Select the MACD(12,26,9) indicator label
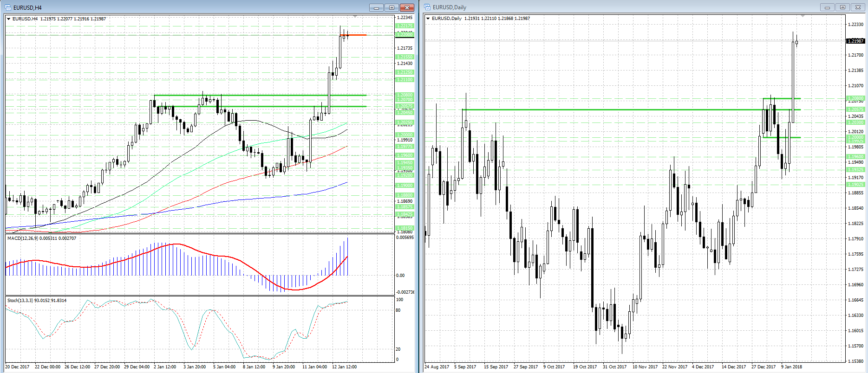The width and height of the screenshot is (868, 373). [42, 238]
